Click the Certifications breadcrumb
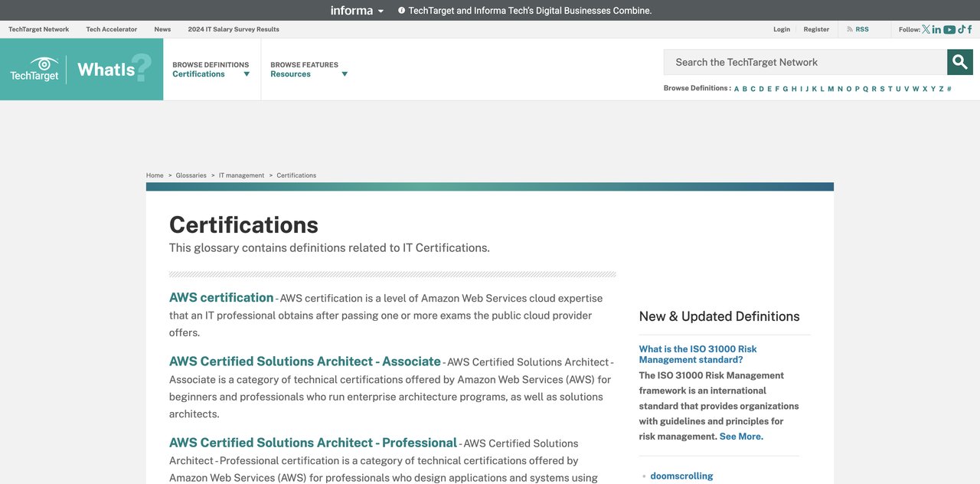 [296, 175]
